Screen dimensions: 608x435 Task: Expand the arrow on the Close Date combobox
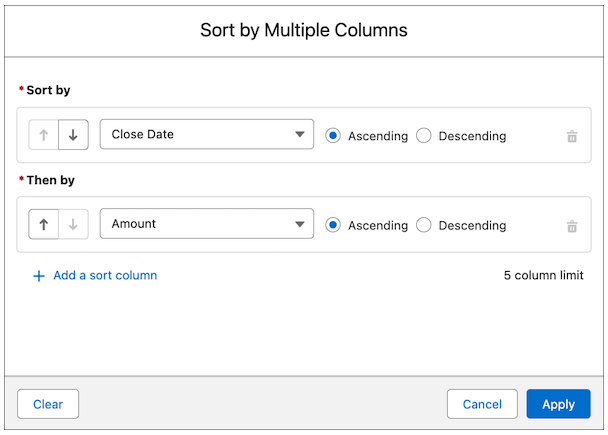point(299,135)
